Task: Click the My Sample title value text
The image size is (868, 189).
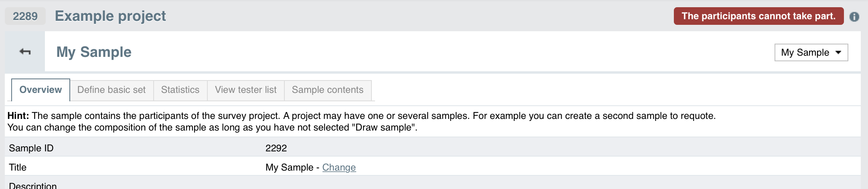Action: 289,167
